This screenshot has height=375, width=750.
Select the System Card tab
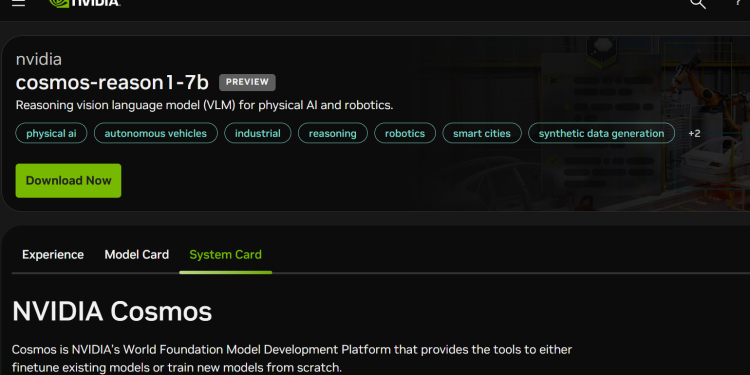pos(225,254)
